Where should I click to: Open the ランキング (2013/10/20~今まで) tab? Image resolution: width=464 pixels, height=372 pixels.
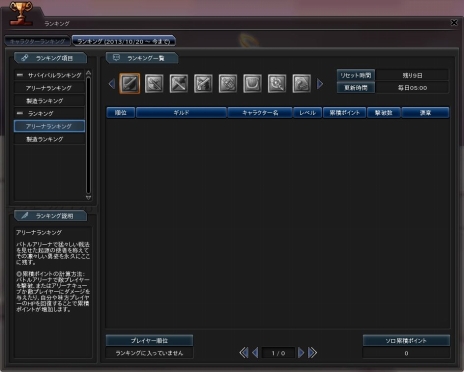(x=124, y=41)
